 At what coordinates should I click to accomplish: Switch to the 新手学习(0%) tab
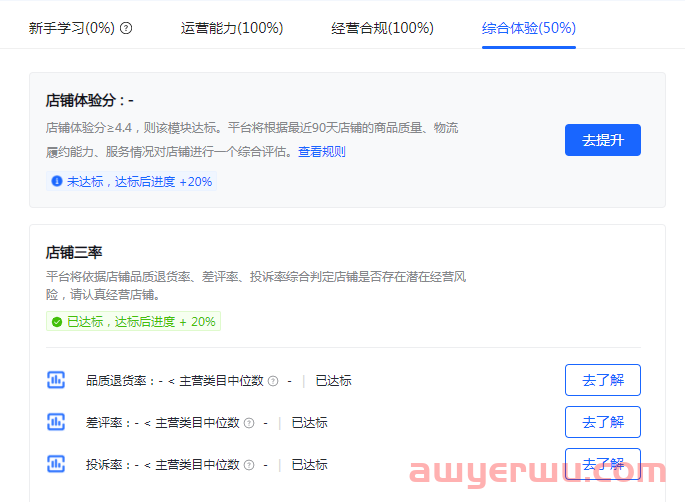click(x=72, y=28)
